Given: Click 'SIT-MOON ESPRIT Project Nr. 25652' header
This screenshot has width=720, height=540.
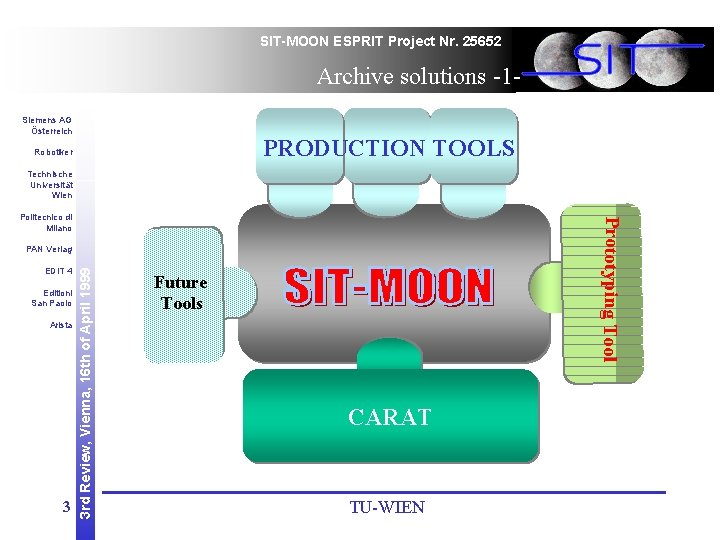Looking at the screenshot, I should pyautogui.click(x=381, y=41).
